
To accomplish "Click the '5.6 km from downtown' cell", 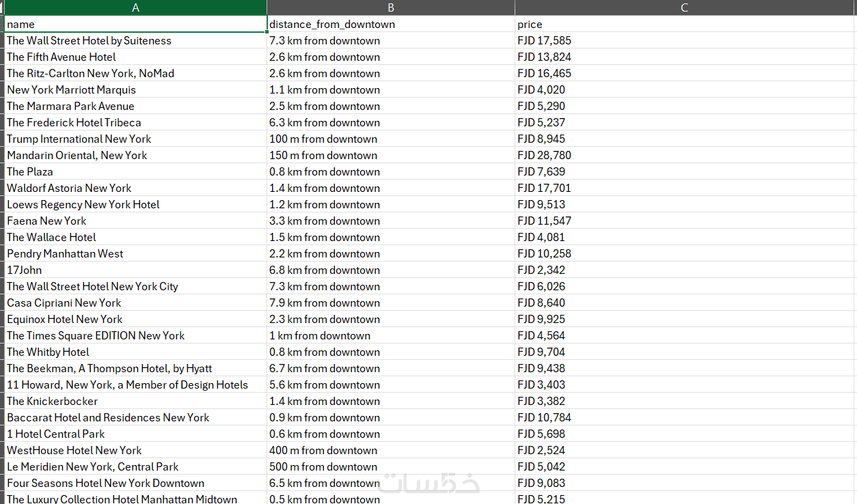I will 391,384.
